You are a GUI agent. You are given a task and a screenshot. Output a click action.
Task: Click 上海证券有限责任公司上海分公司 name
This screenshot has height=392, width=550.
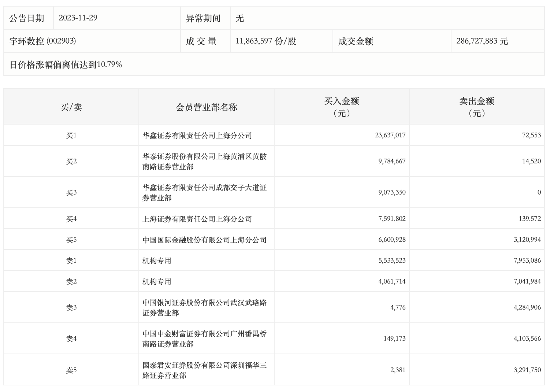(x=197, y=219)
